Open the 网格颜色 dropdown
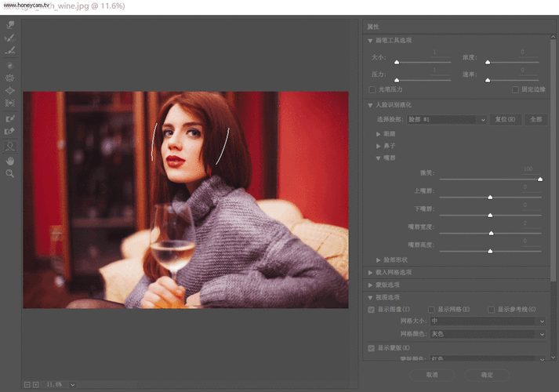 point(487,334)
